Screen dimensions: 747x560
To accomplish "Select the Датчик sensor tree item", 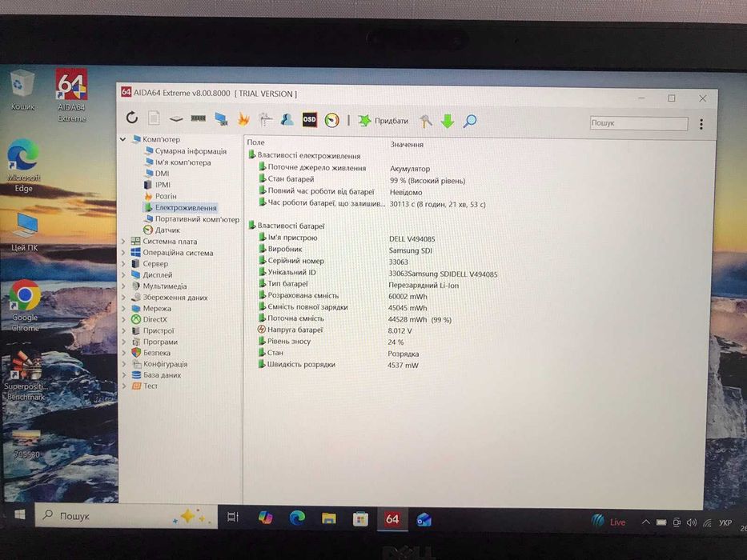I will (167, 230).
